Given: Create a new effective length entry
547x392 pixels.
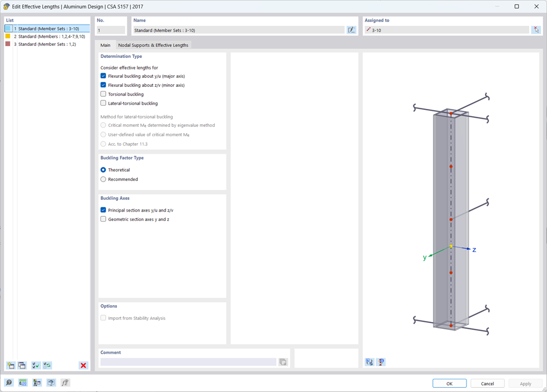Looking at the screenshot, I should point(11,365).
